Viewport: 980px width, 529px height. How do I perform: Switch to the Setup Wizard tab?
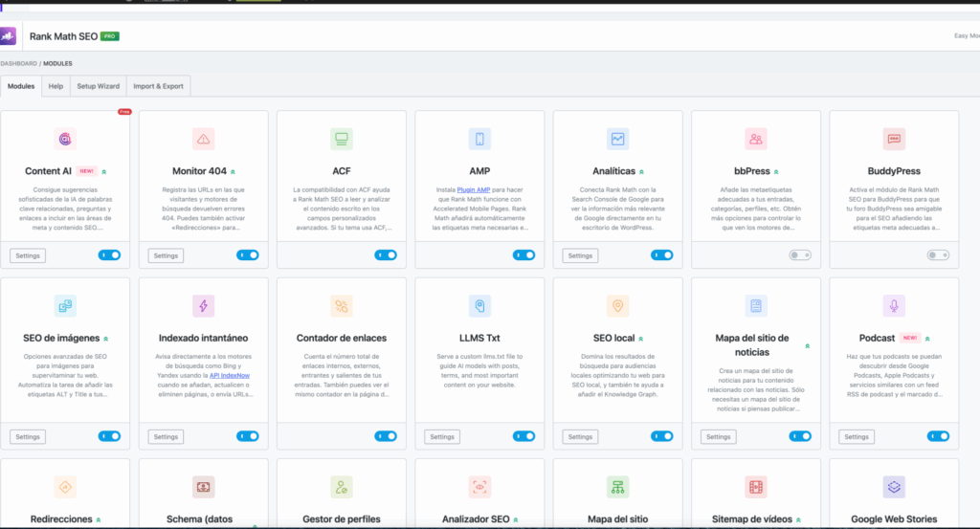coord(99,86)
